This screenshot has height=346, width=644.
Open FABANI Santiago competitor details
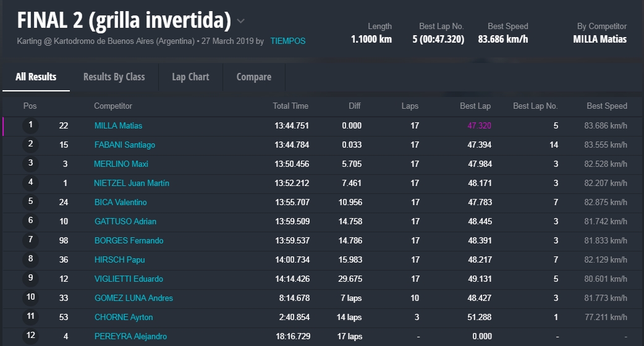pos(124,145)
